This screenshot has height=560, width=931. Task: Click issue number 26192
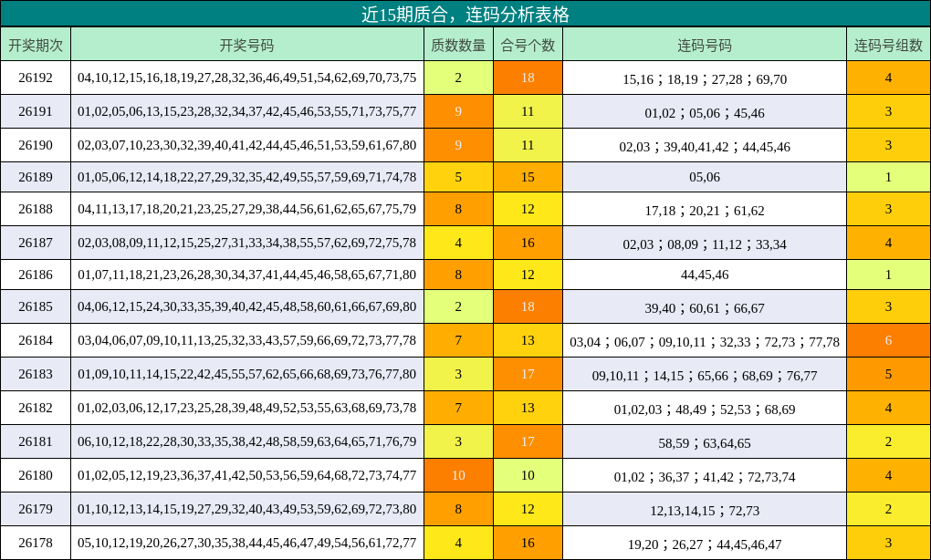pos(36,78)
